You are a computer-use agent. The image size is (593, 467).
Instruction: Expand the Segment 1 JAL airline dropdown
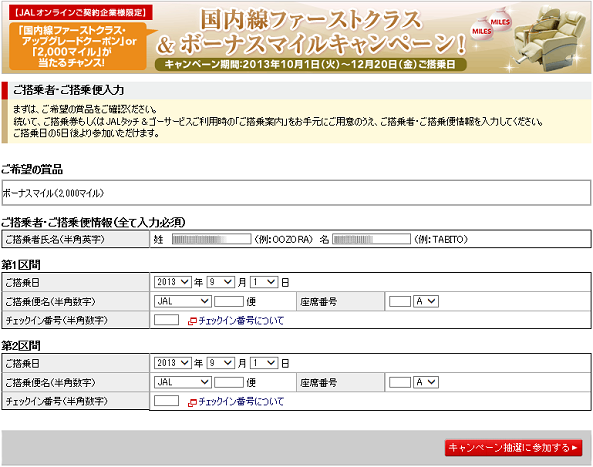pyautogui.click(x=182, y=301)
